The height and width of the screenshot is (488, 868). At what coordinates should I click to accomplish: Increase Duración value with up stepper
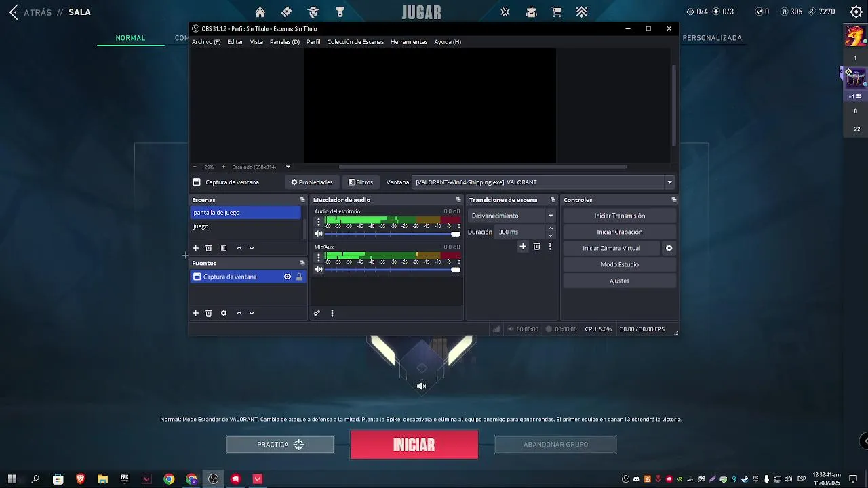click(x=551, y=229)
